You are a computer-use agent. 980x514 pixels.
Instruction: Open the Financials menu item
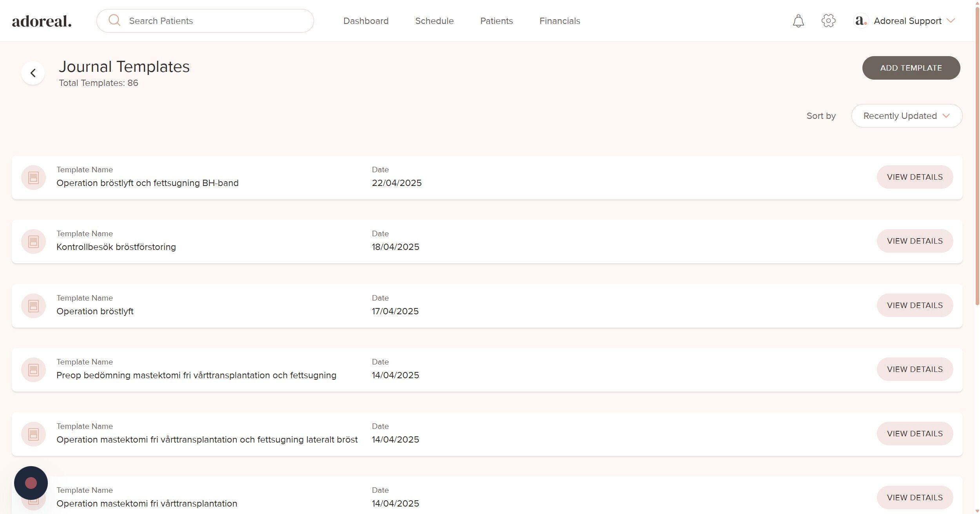(559, 21)
